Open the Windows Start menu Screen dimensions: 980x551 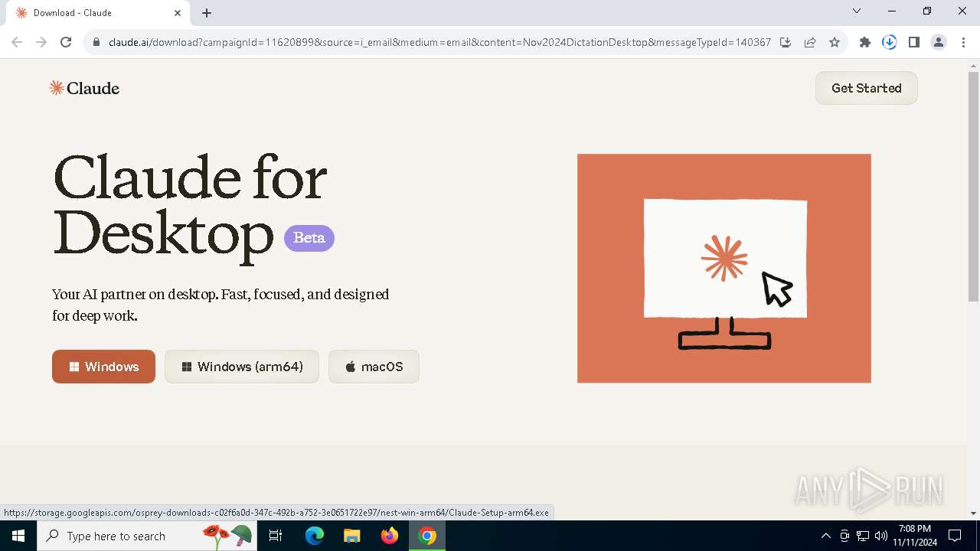(18, 536)
